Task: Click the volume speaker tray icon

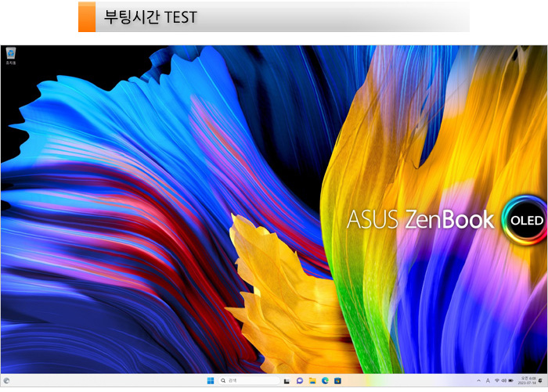Action: point(503,381)
